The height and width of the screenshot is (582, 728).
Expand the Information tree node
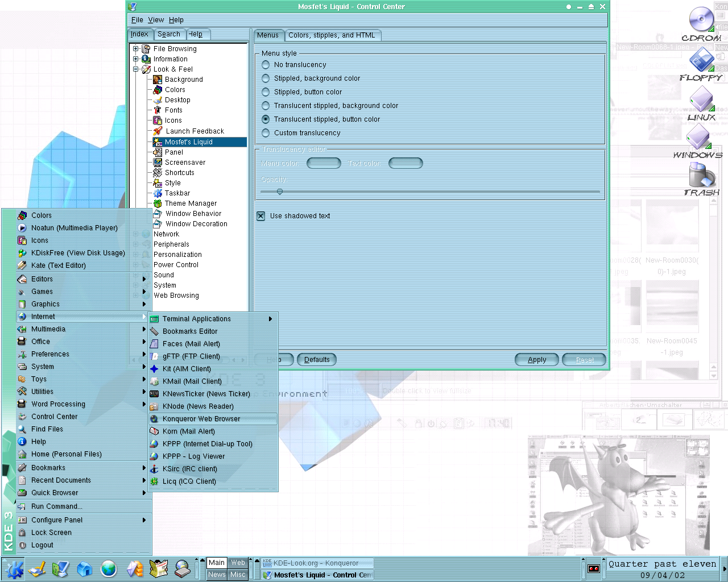(x=136, y=59)
